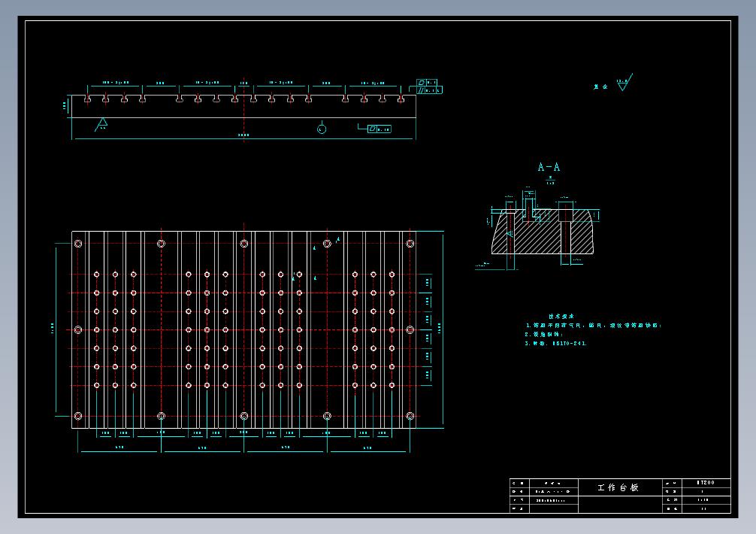Screen dimensions: 756x534
Task: Select note line 3 containing HT170-241
Action: point(556,343)
